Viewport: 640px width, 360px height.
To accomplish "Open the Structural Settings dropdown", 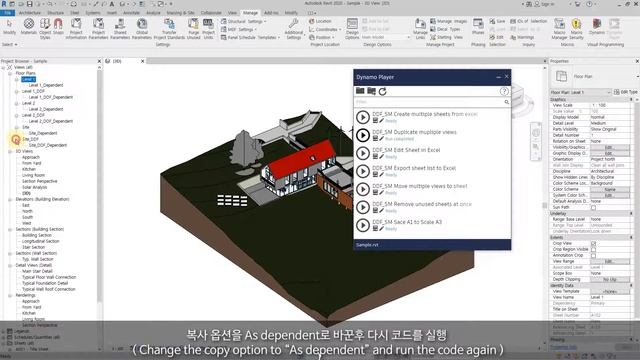I will [x=243, y=21].
